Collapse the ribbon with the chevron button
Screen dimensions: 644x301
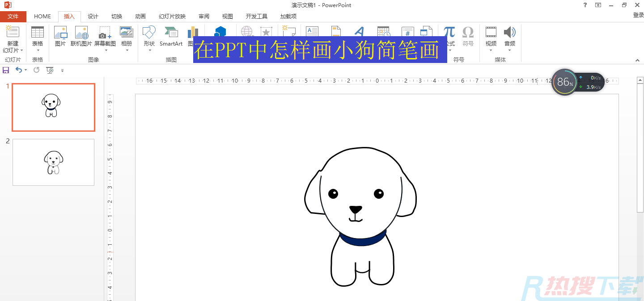tap(637, 60)
